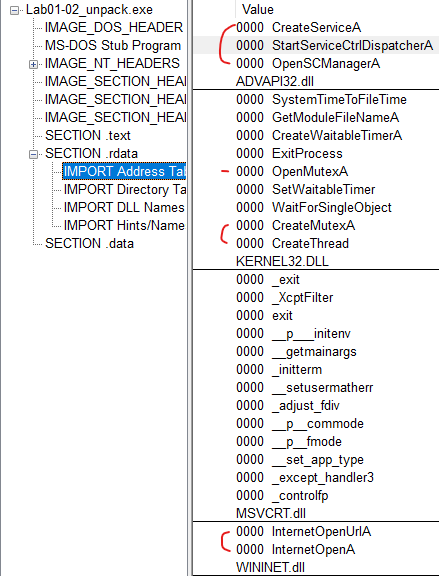Select the InternetOpenA row
The width and height of the screenshot is (439, 576).
point(316,550)
